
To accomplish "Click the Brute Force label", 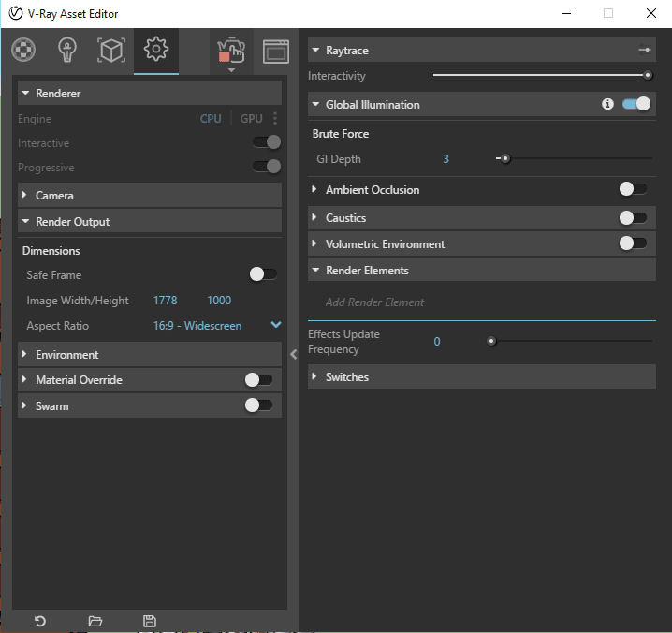I will click(x=341, y=134).
